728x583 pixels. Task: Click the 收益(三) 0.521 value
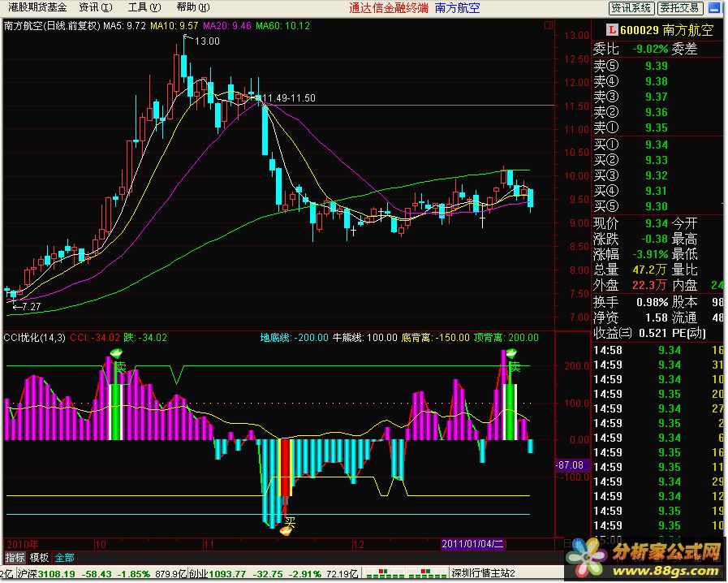coord(653,334)
